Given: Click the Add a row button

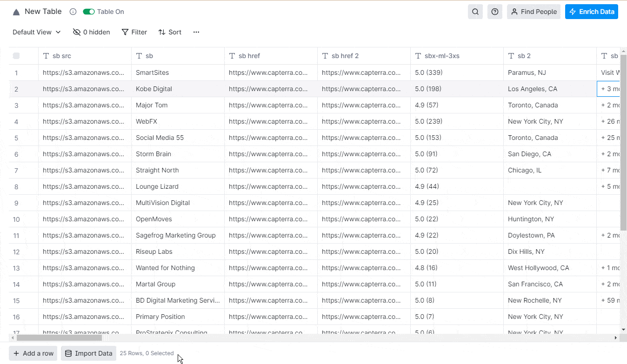Looking at the screenshot, I should click(33, 353).
